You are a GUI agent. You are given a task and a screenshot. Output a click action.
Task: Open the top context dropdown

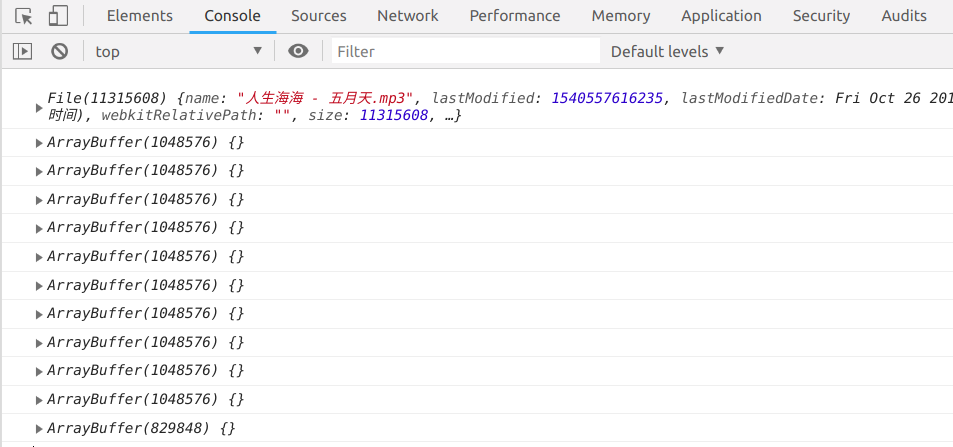(180, 51)
